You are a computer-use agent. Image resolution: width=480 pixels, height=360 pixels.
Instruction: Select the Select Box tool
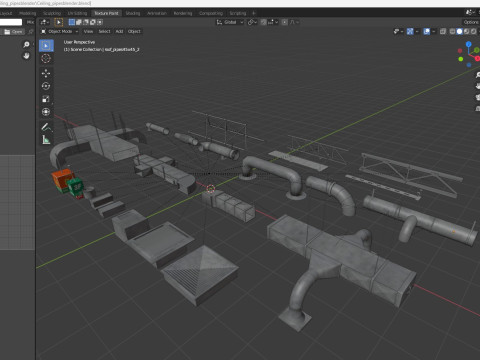click(46, 46)
